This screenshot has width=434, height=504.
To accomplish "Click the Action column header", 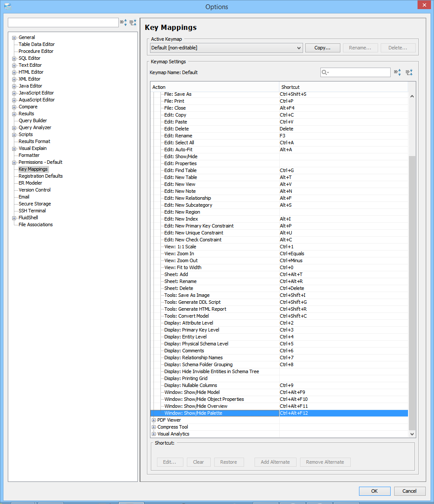I will click(x=215, y=87).
